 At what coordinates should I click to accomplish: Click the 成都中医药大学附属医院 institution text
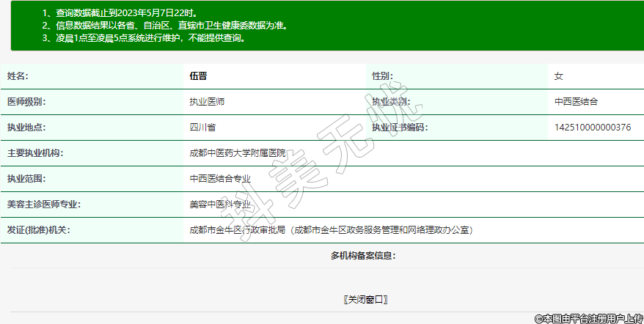point(238,153)
